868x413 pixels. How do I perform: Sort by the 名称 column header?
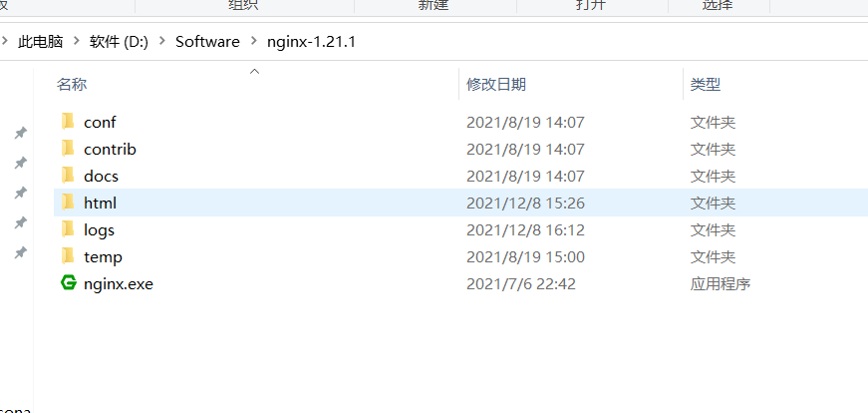tap(72, 85)
